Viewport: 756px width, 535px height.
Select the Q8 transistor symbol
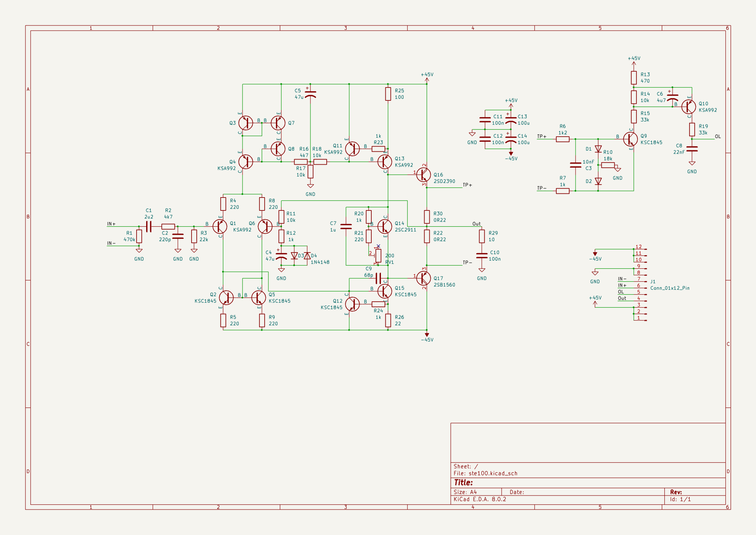278,149
